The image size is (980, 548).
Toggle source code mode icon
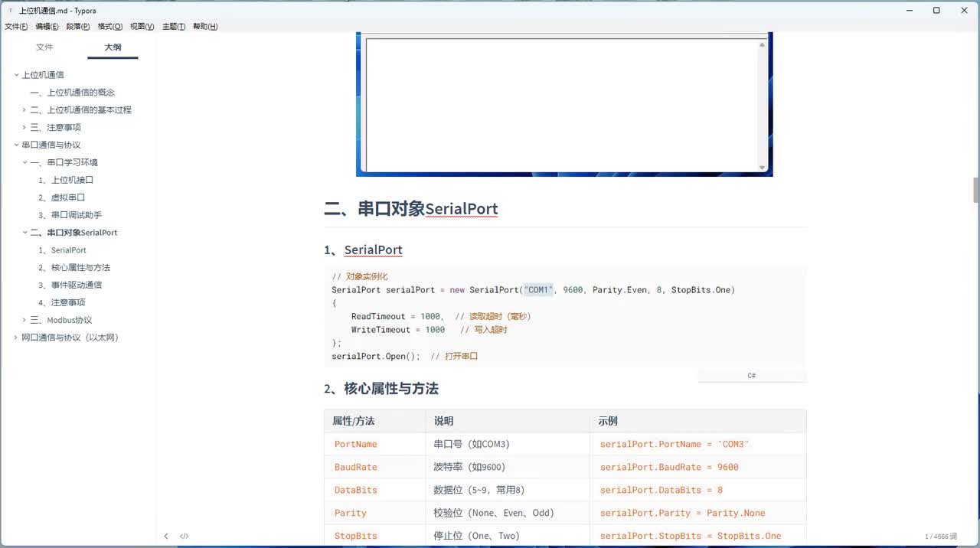pos(185,537)
